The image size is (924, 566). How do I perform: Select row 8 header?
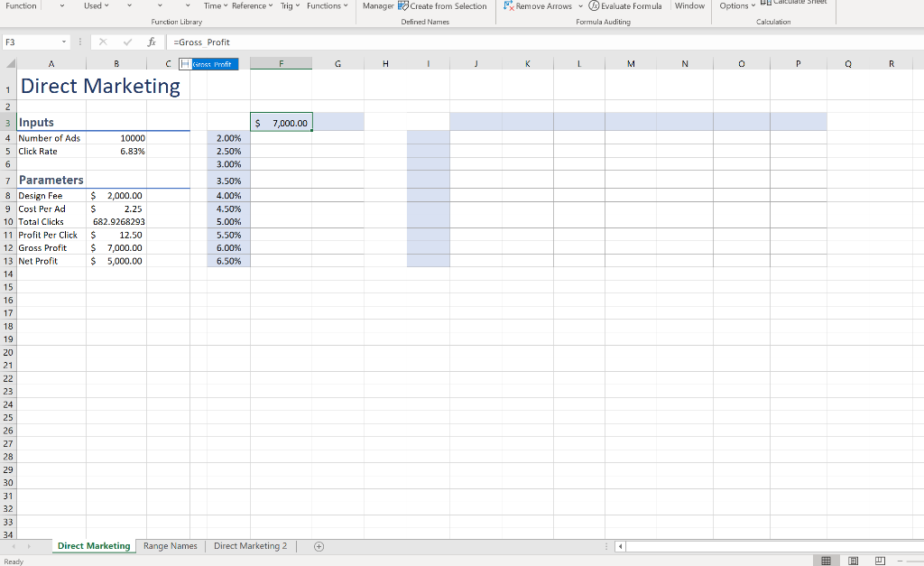pos(7,195)
